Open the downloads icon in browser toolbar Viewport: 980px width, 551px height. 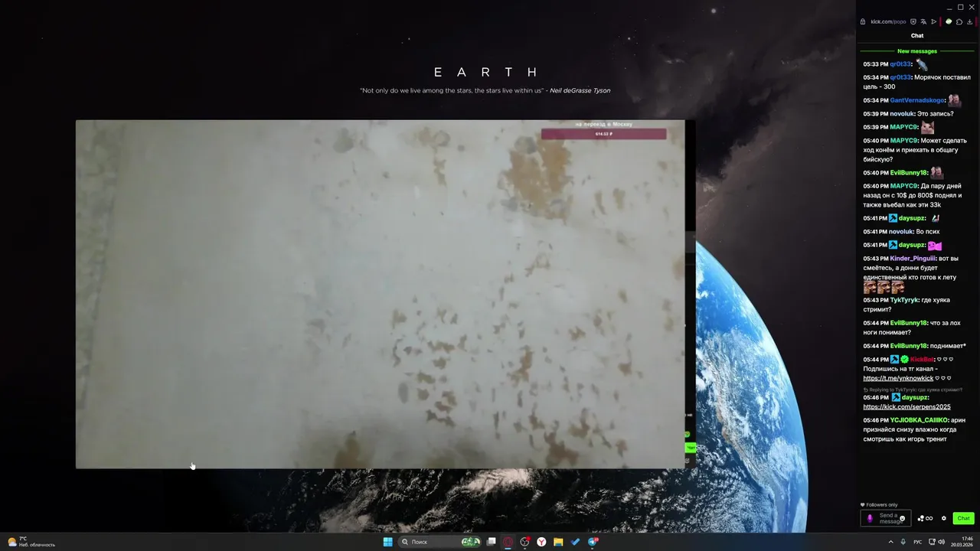pos(969,21)
